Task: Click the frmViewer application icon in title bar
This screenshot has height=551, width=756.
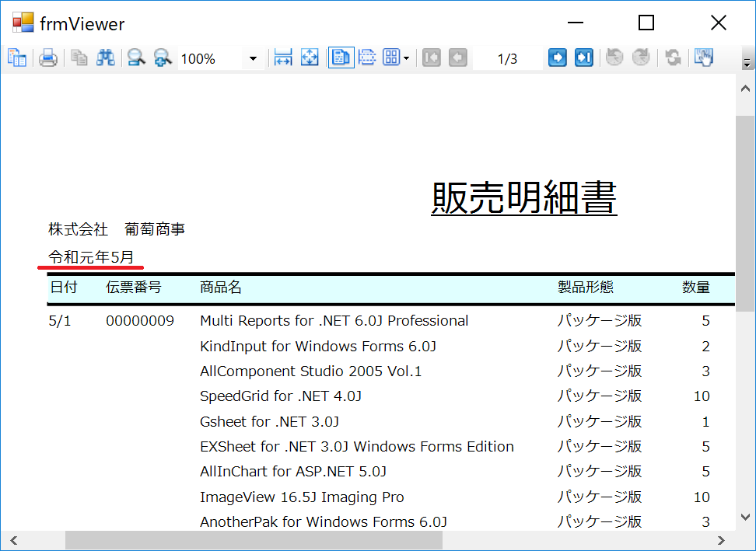Action: [x=23, y=23]
